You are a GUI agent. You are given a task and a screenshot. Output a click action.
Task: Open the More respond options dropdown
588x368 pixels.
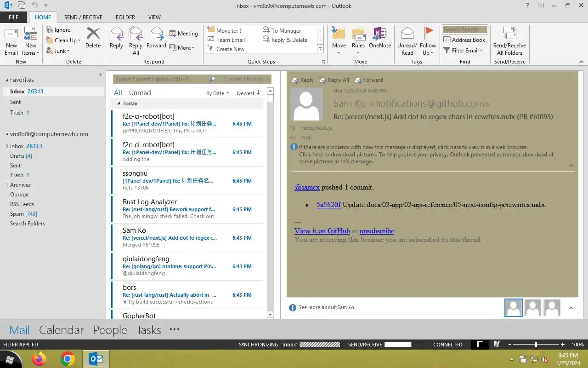tap(182, 47)
